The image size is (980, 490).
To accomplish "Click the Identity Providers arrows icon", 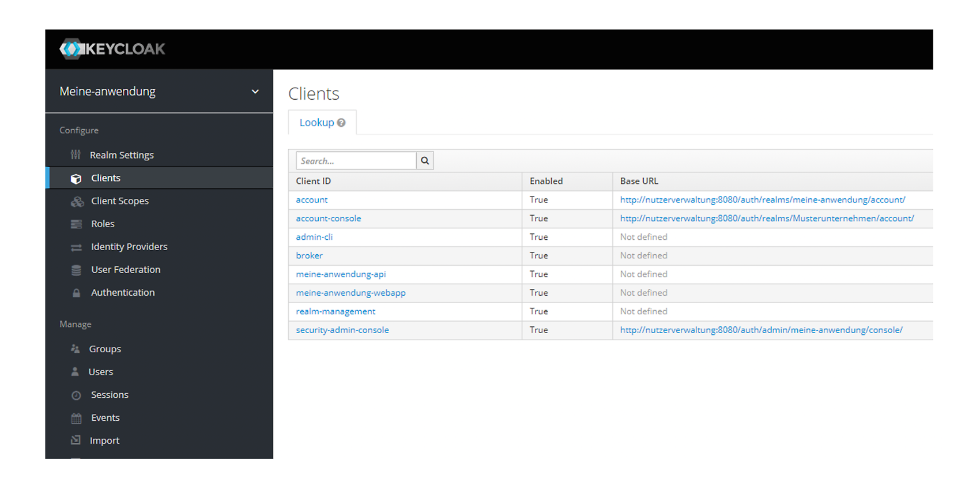I will (x=76, y=247).
